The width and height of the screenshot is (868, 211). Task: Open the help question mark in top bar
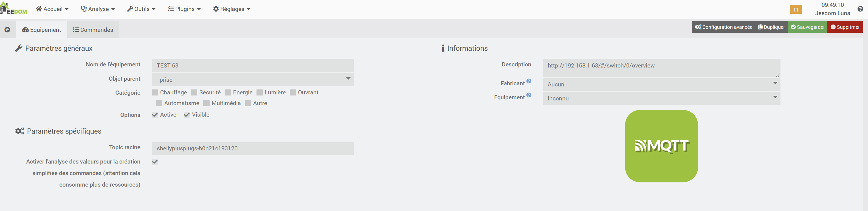click(x=860, y=9)
